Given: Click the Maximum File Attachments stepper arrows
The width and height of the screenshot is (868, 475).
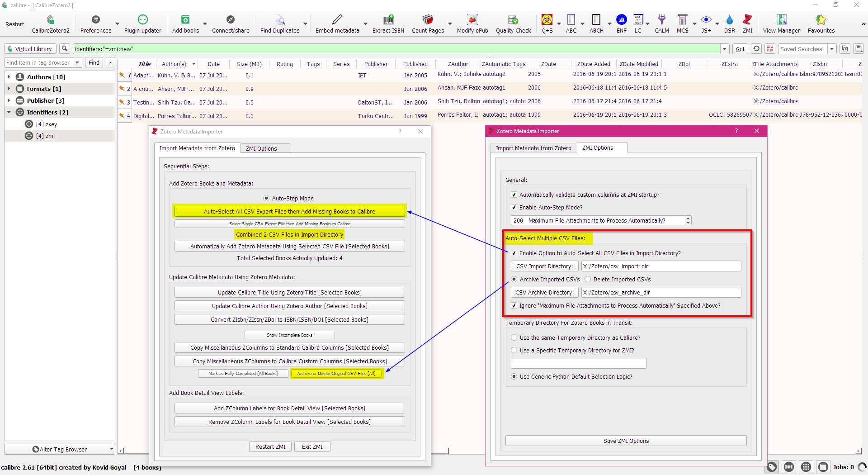Looking at the screenshot, I should [688, 221].
